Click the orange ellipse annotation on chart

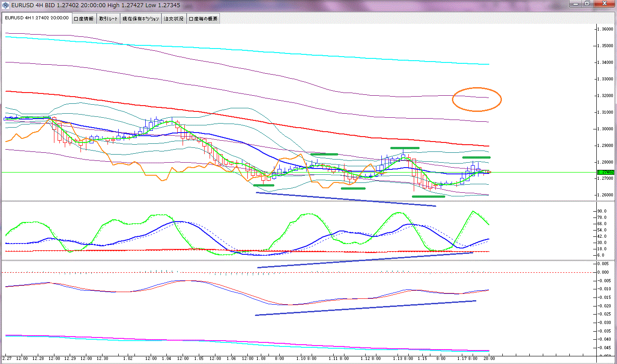click(477, 88)
